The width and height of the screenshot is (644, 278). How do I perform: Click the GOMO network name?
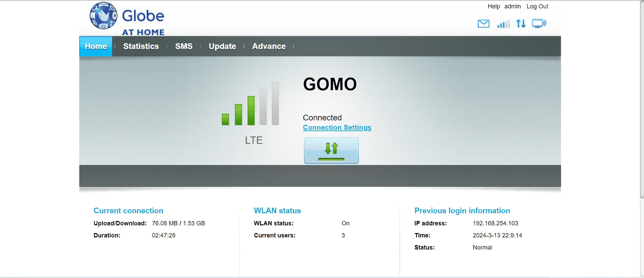point(330,84)
